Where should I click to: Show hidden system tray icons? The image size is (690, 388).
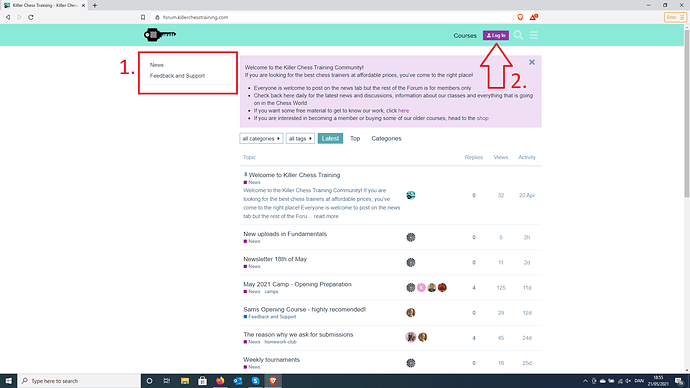[x=585, y=381]
